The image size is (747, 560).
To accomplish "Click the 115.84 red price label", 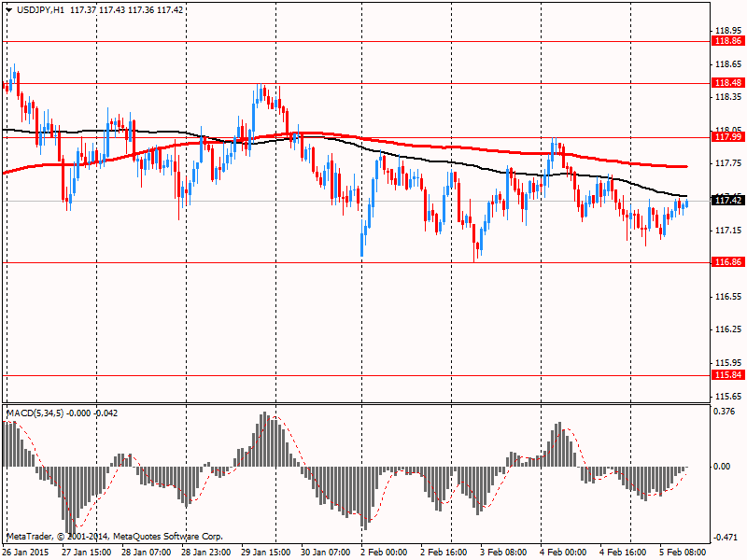I will point(727,375).
